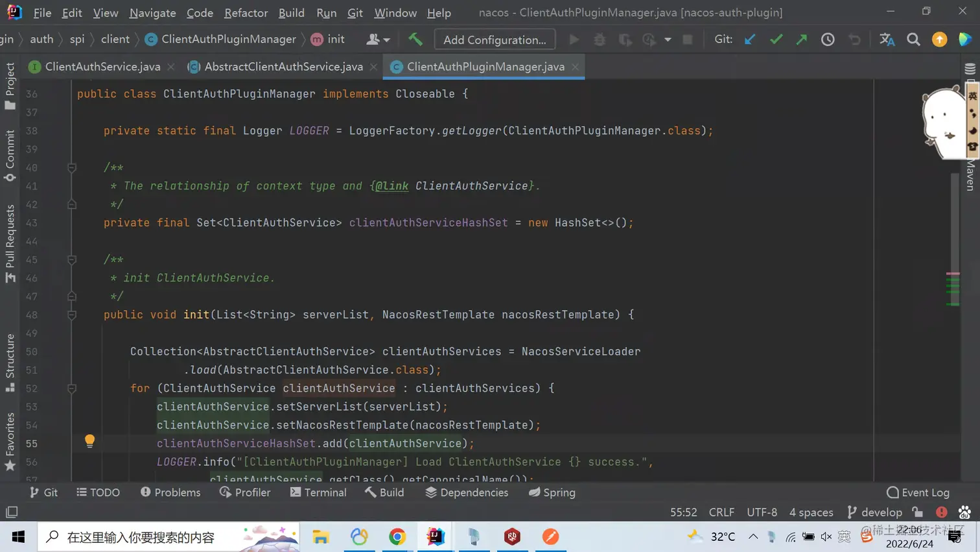Screen dimensions: 980x552
Task: Open the Navigate menu
Action: tap(152, 12)
